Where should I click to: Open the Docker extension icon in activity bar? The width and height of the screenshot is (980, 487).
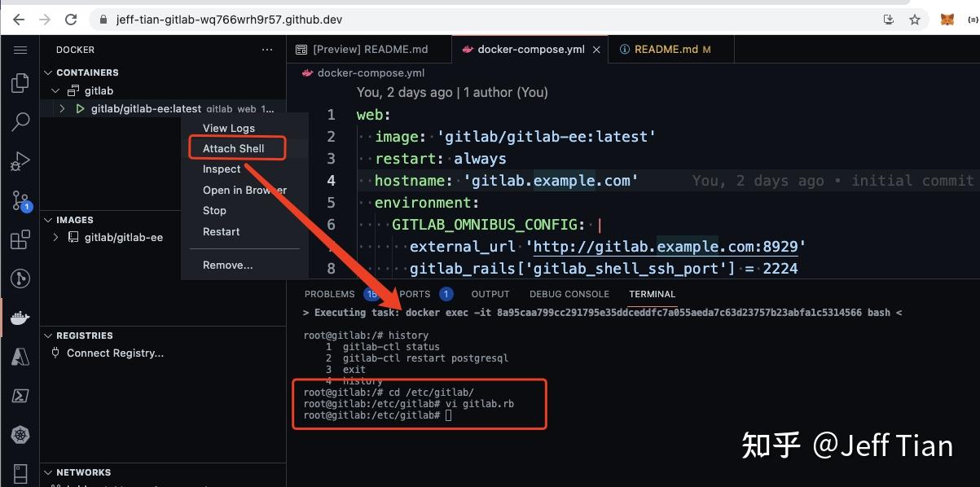coord(20,317)
